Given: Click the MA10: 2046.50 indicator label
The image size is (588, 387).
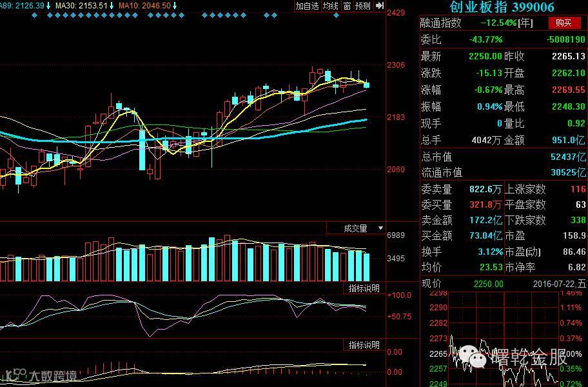Looking at the screenshot, I should coord(144,6).
